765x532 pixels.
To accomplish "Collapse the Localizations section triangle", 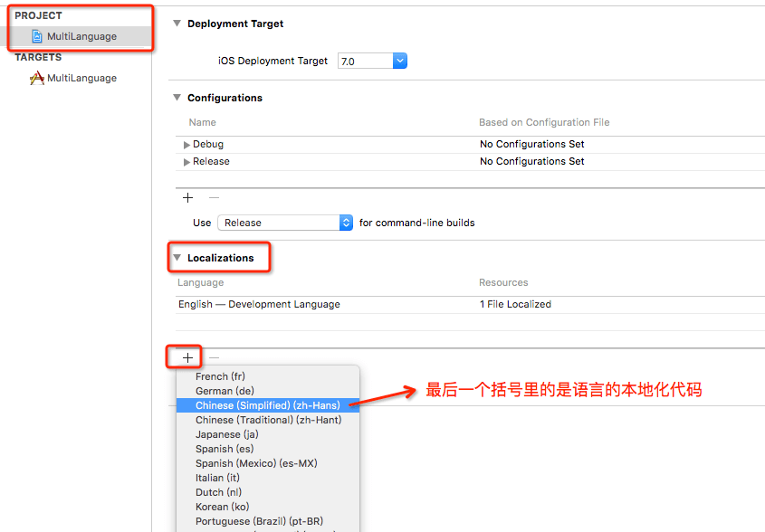I will tap(177, 258).
